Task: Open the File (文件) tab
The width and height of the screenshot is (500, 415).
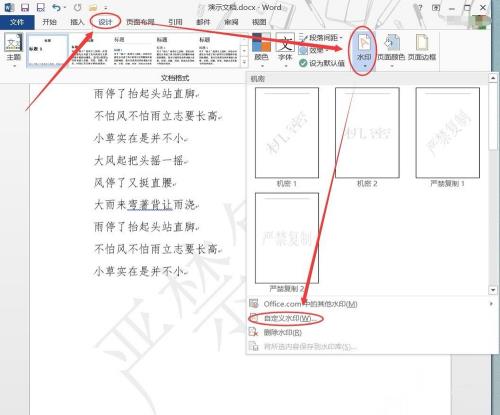Action: point(17,22)
